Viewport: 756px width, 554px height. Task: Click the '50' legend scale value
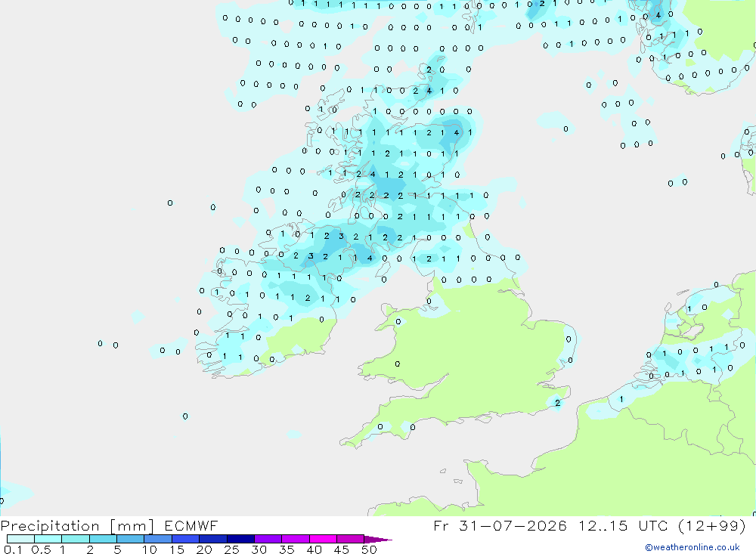tap(369, 549)
